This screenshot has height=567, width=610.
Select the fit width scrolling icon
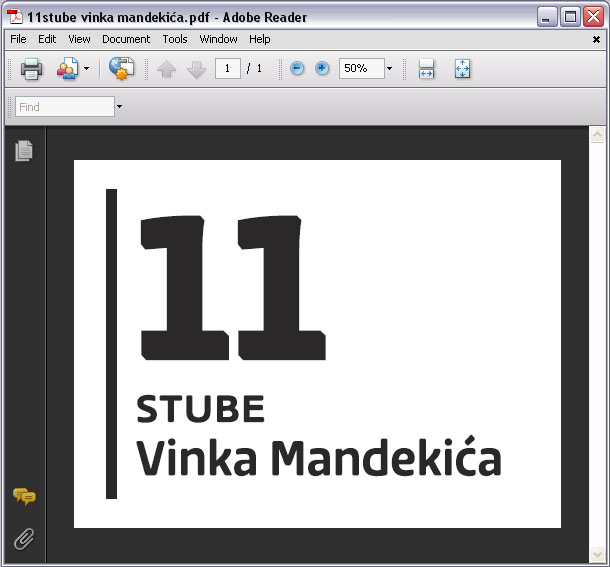coord(426,69)
